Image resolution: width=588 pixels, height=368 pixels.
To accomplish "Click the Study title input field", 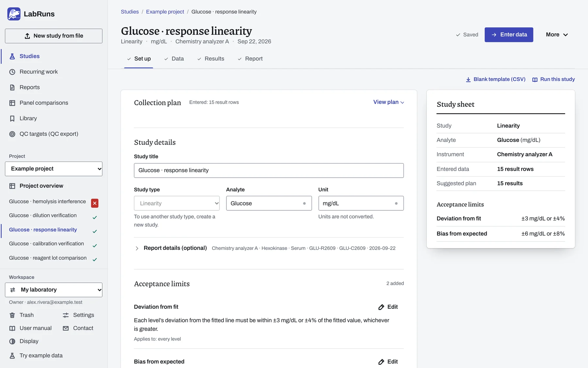I will click(x=269, y=170).
